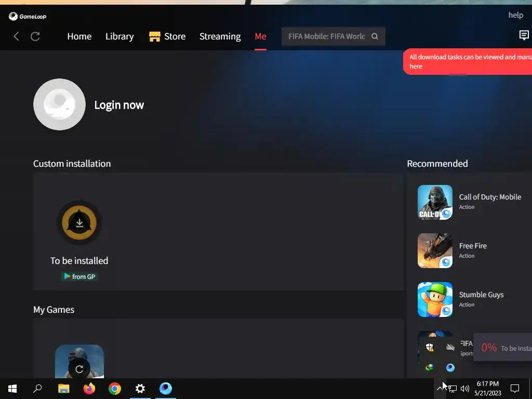
Task: Click the network tray icon
Action: click(x=453, y=389)
